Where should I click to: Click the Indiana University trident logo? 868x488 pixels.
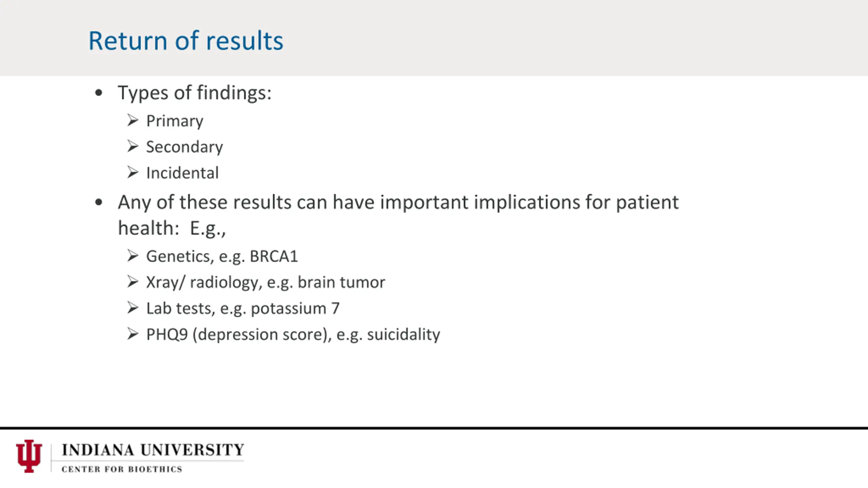tap(29, 456)
